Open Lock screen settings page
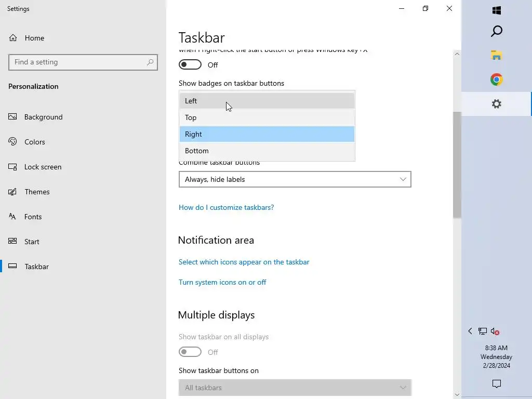The height and width of the screenshot is (399, 532). click(43, 167)
